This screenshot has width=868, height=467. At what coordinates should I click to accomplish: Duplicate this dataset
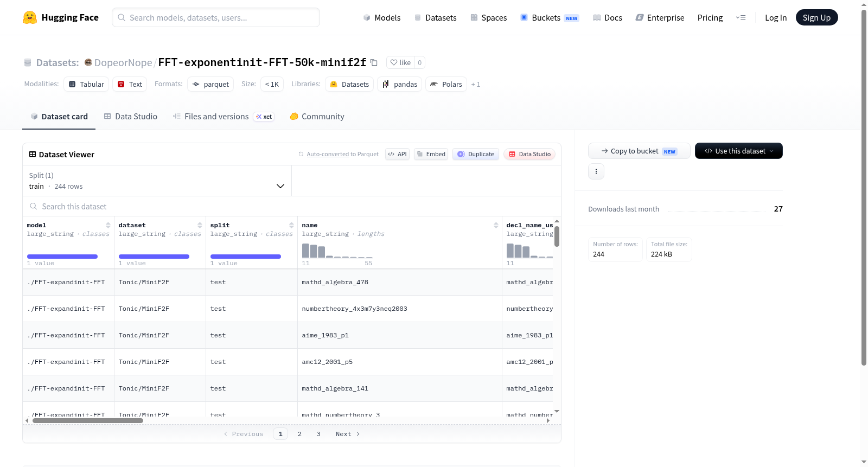pyautogui.click(x=476, y=154)
